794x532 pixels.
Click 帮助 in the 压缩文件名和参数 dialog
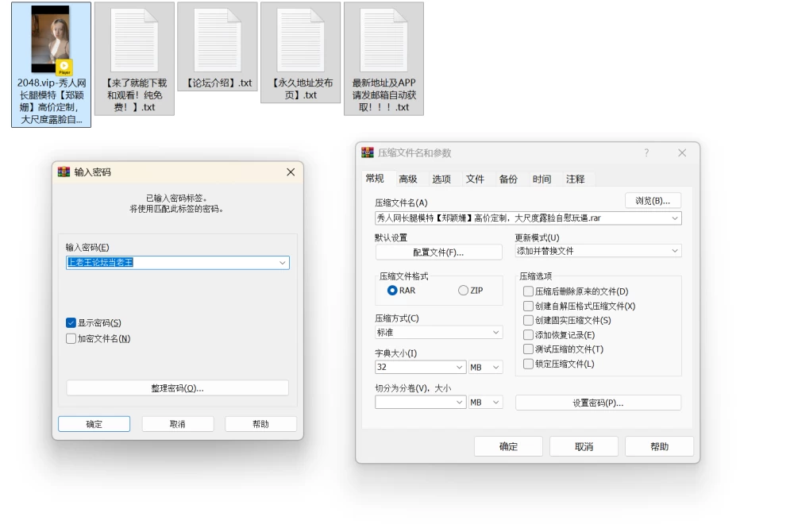click(659, 446)
